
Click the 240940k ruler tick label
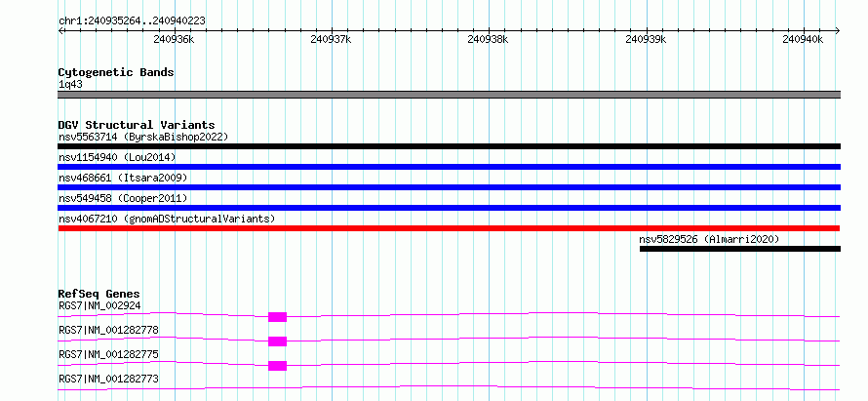click(x=803, y=39)
